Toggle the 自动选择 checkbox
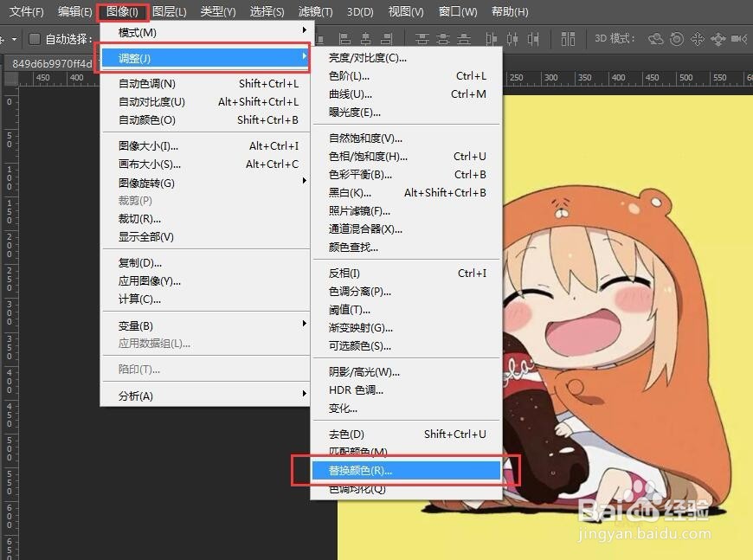753x560 pixels. [x=34, y=39]
